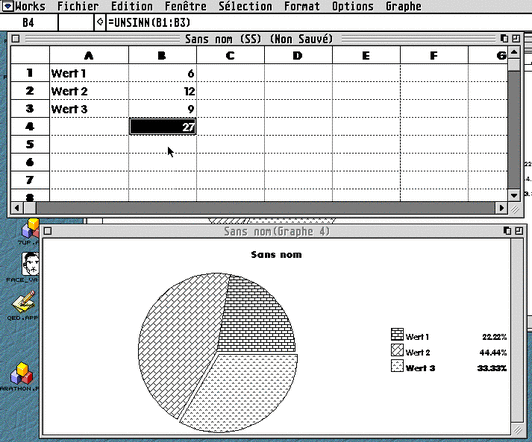Click the formula accept diamond icon

click(100, 22)
